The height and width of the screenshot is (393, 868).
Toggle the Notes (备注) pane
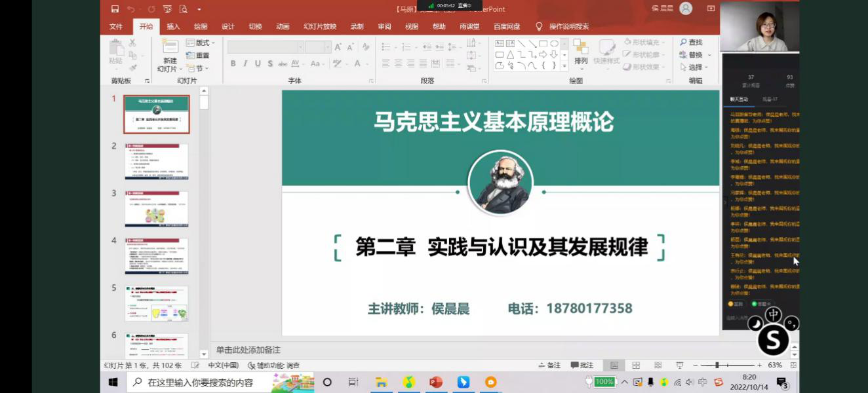point(549,365)
